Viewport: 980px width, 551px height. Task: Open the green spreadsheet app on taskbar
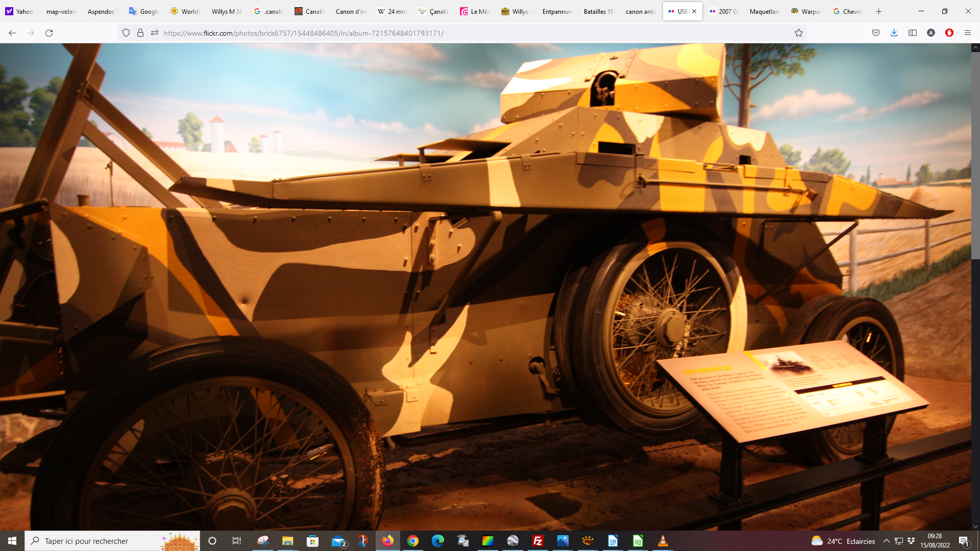tap(638, 541)
